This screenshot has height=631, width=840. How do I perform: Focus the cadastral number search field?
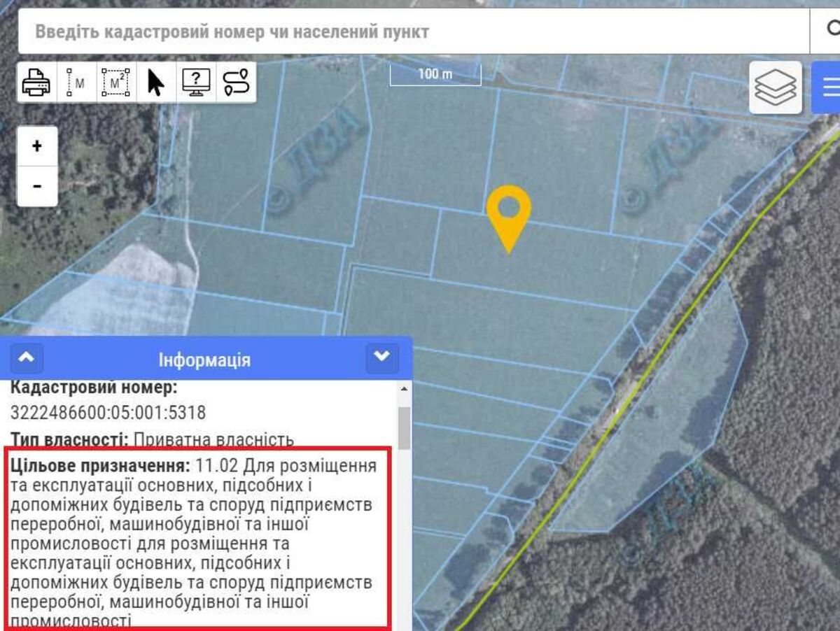click(413, 31)
